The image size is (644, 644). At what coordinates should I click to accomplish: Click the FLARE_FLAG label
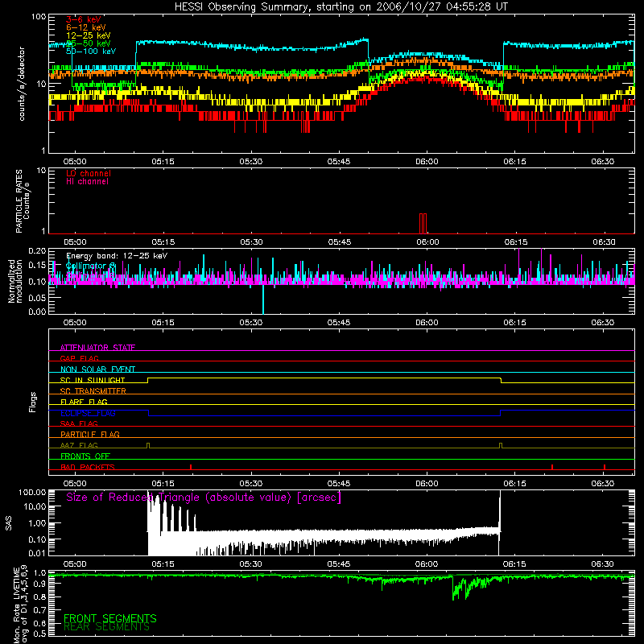tap(84, 402)
